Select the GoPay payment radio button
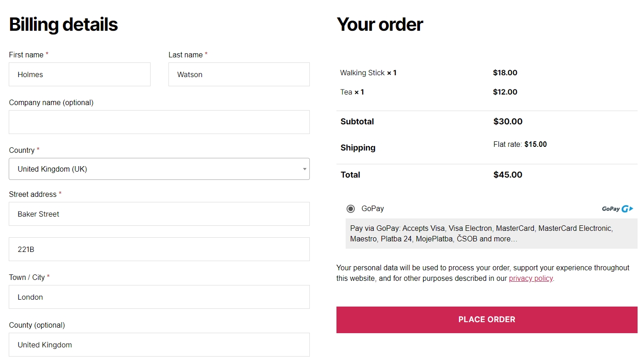Viewport: 644px width, 363px height. pyautogui.click(x=351, y=209)
